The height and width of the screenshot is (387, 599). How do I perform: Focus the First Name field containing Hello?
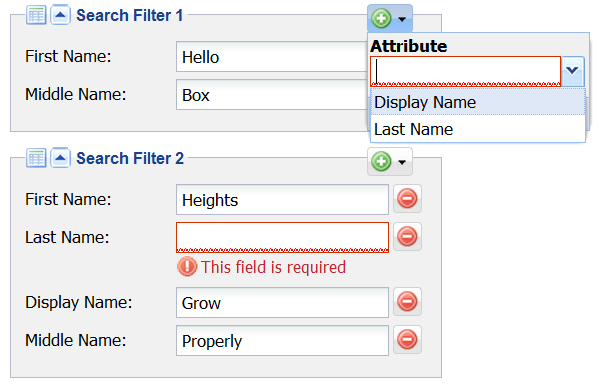coord(272,57)
